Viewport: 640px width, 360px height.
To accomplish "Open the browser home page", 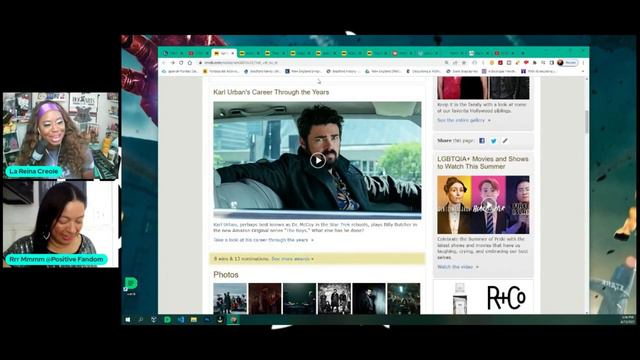I will tap(190, 63).
